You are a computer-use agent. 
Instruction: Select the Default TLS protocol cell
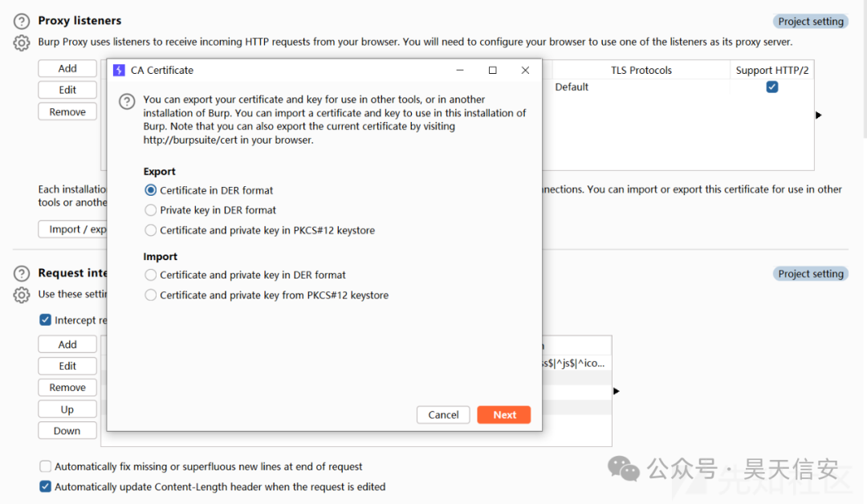pos(641,87)
